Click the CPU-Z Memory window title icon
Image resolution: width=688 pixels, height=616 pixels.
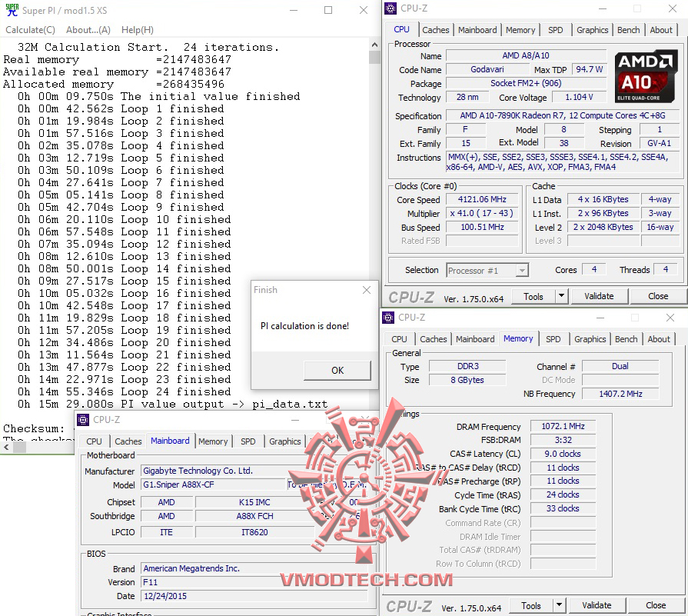[388, 318]
